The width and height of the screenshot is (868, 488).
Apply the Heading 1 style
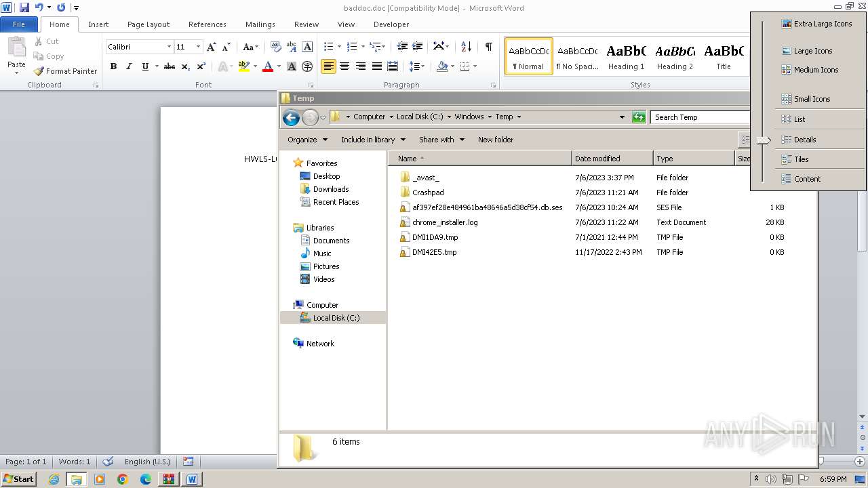click(x=626, y=56)
